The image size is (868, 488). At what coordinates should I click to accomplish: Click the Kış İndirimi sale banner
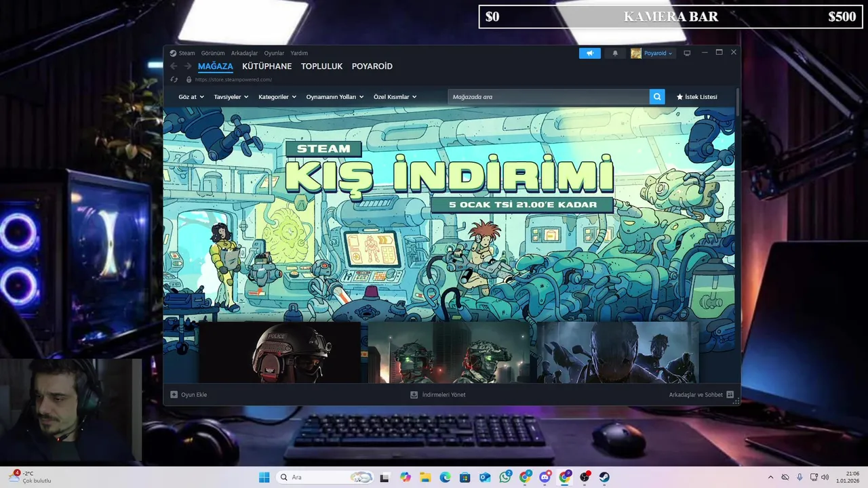point(449,213)
